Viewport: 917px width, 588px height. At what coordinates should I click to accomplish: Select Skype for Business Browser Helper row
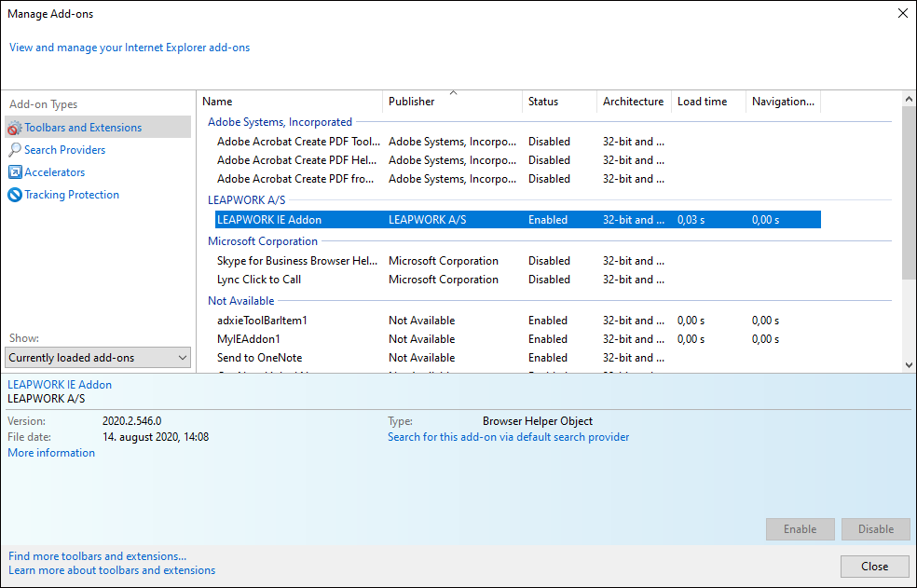[x=297, y=261]
